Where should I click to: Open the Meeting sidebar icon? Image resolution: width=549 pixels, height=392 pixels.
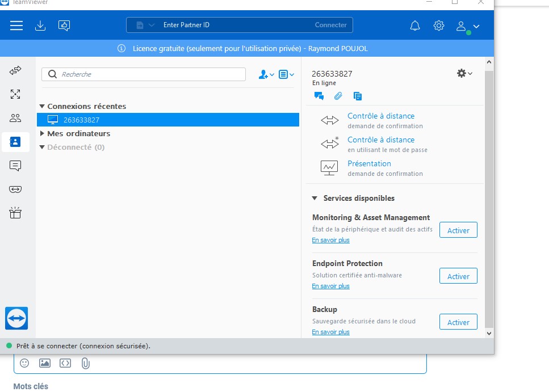(15, 118)
